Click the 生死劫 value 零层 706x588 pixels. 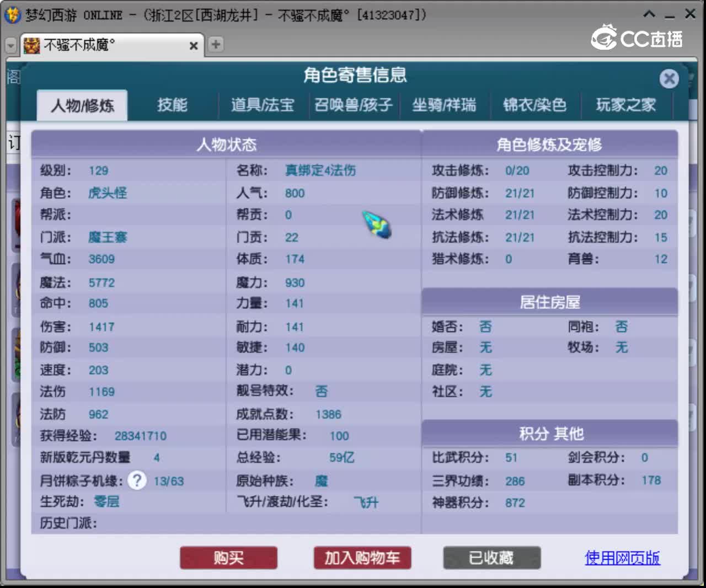coord(106,502)
